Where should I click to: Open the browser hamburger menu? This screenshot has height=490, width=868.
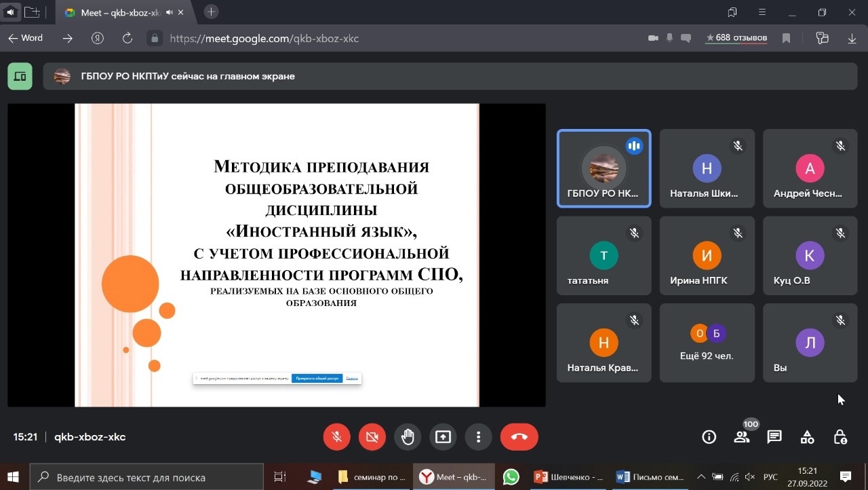[763, 12]
